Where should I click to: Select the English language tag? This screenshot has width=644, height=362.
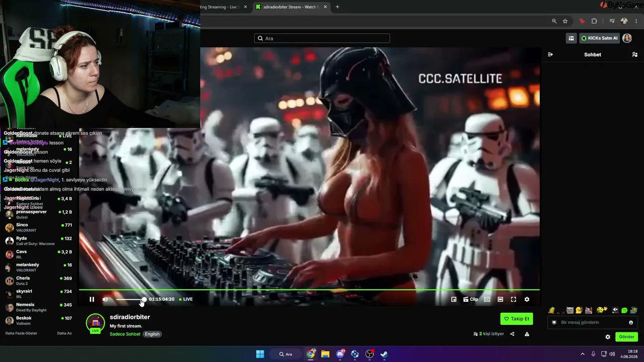tap(152, 334)
